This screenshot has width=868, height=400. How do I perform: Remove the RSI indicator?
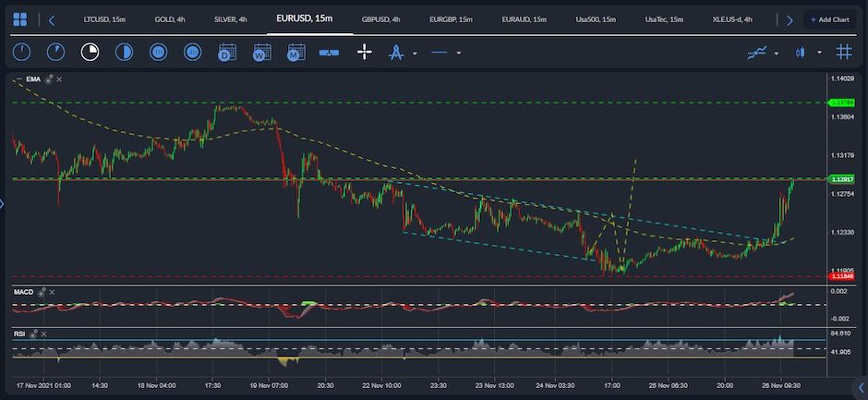(x=43, y=334)
